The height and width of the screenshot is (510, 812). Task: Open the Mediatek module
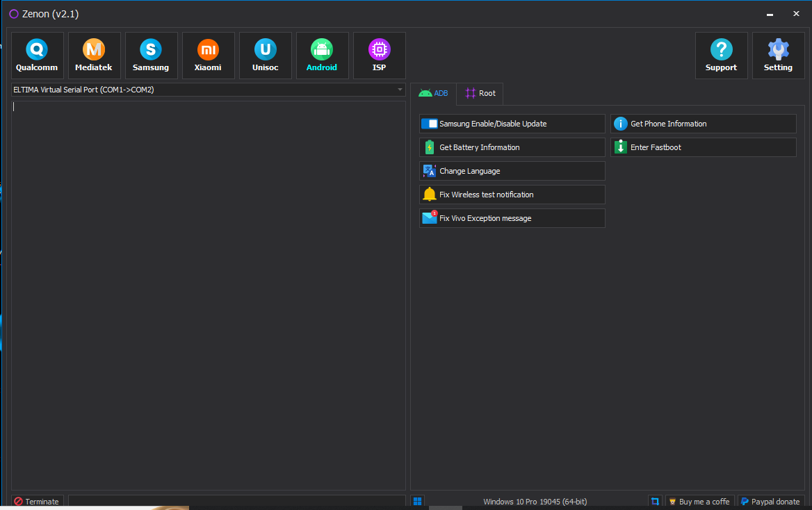(95, 56)
